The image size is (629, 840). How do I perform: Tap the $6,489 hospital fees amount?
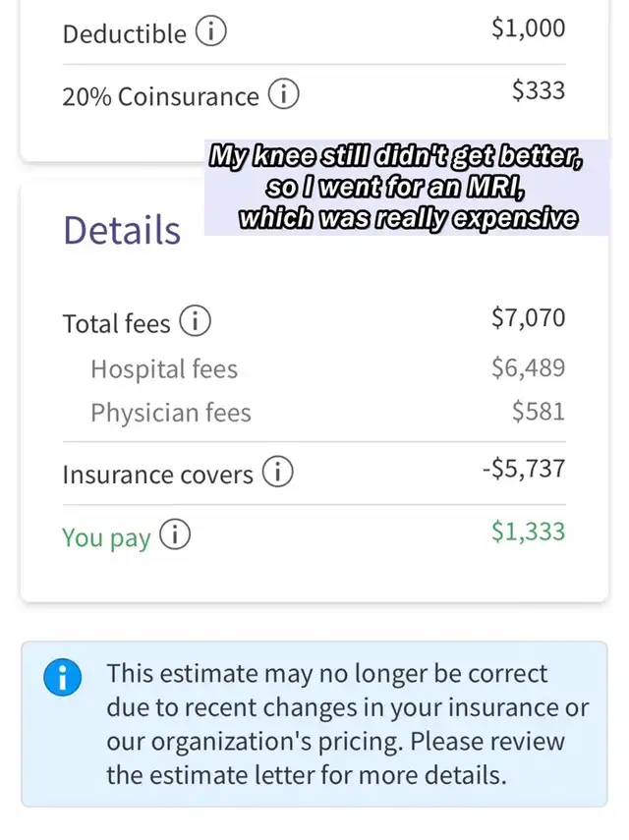point(528,367)
